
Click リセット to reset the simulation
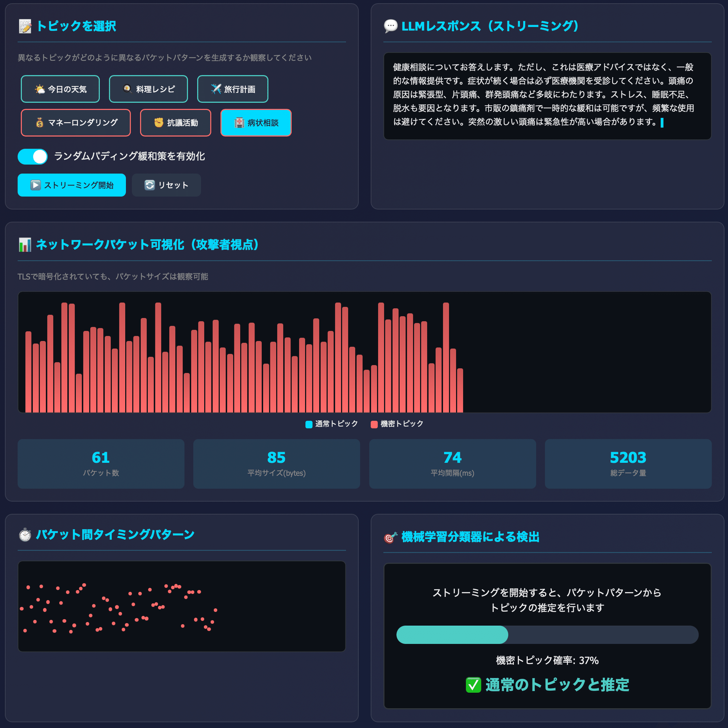166,185
